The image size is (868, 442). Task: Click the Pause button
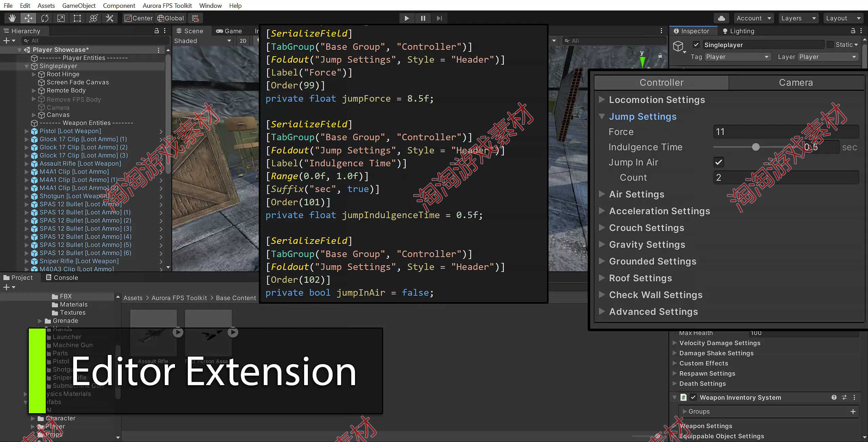pos(423,18)
